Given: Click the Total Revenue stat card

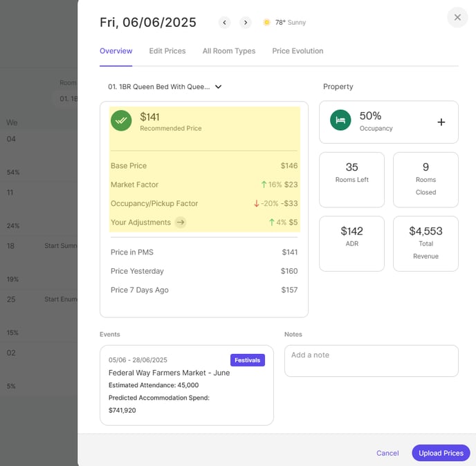Looking at the screenshot, I should point(425,243).
